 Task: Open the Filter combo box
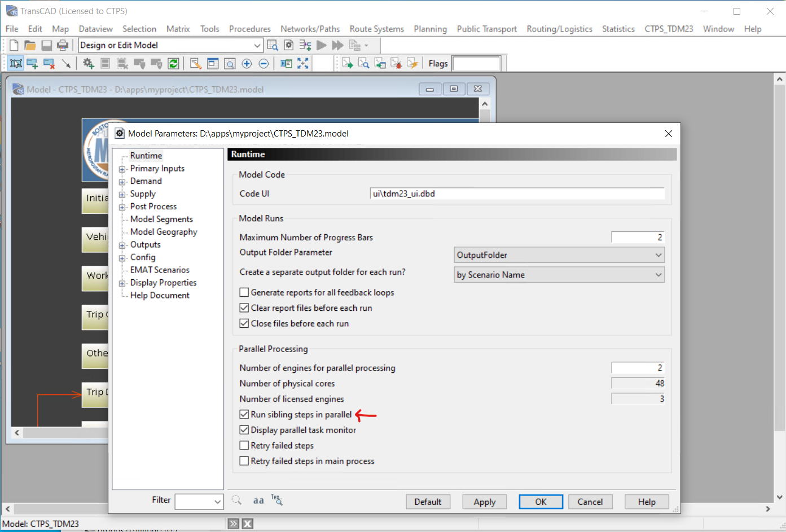coord(199,502)
